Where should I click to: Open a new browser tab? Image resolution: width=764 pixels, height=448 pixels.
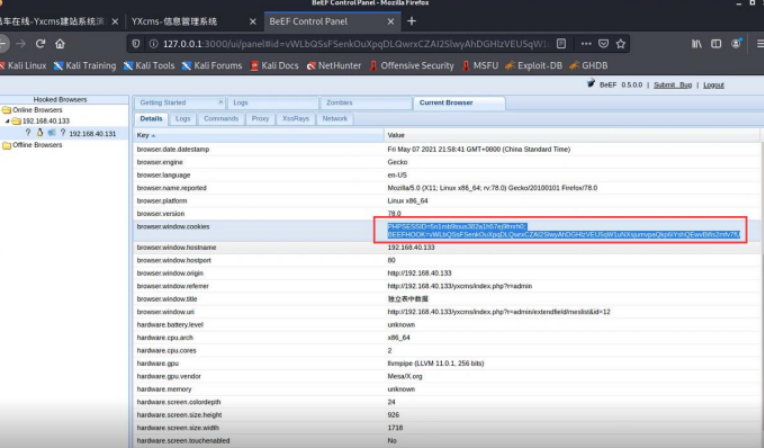[x=412, y=21]
